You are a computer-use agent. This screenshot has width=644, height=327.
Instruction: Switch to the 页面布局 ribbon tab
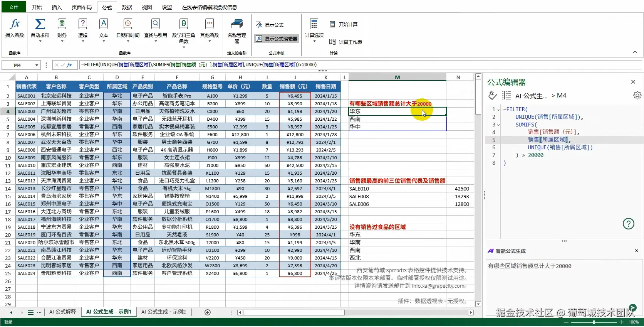coord(82,7)
